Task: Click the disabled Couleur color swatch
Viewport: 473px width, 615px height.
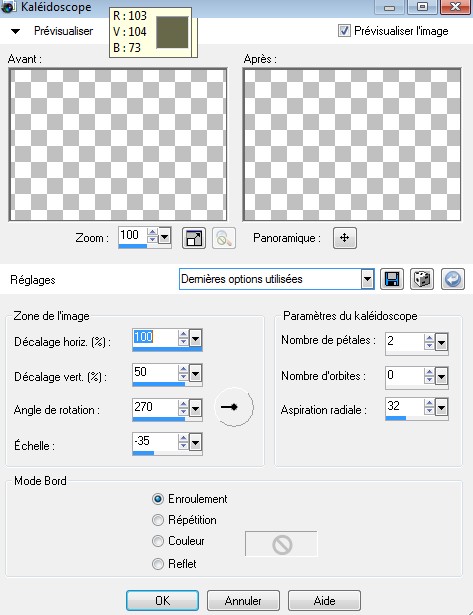Action: point(282,544)
